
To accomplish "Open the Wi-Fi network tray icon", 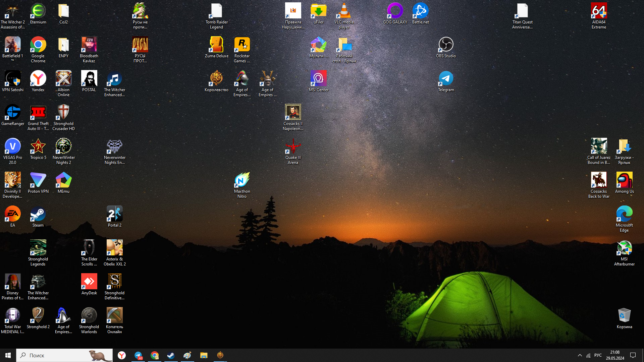I will (588, 355).
